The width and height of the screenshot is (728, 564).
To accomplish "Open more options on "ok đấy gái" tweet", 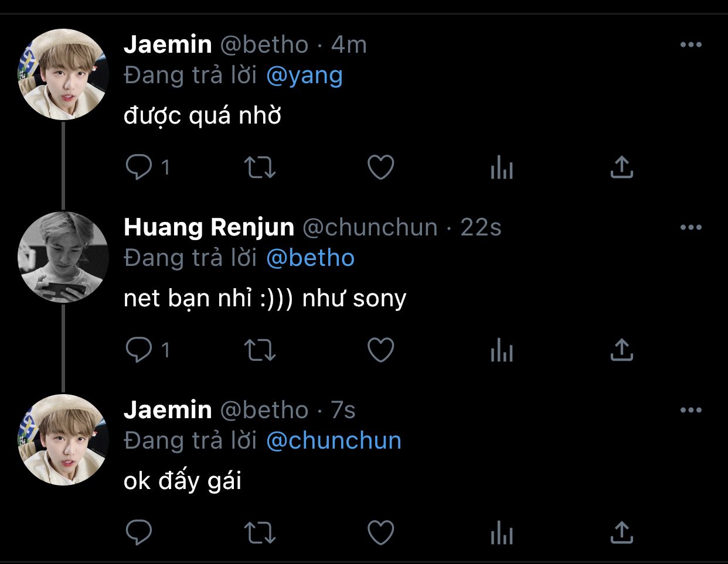I will pyautogui.click(x=691, y=411).
